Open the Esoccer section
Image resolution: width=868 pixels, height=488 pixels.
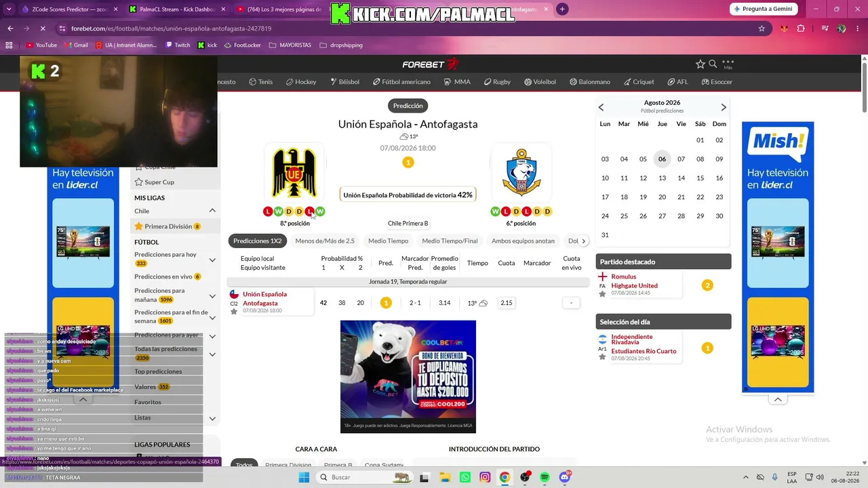pos(717,82)
